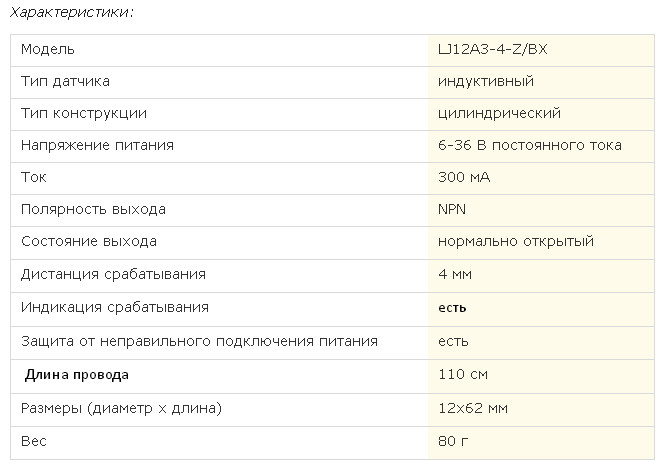This screenshot has height=467, width=663.
Task: Click the "Индикация срабатывания" label
Action: coord(115,307)
